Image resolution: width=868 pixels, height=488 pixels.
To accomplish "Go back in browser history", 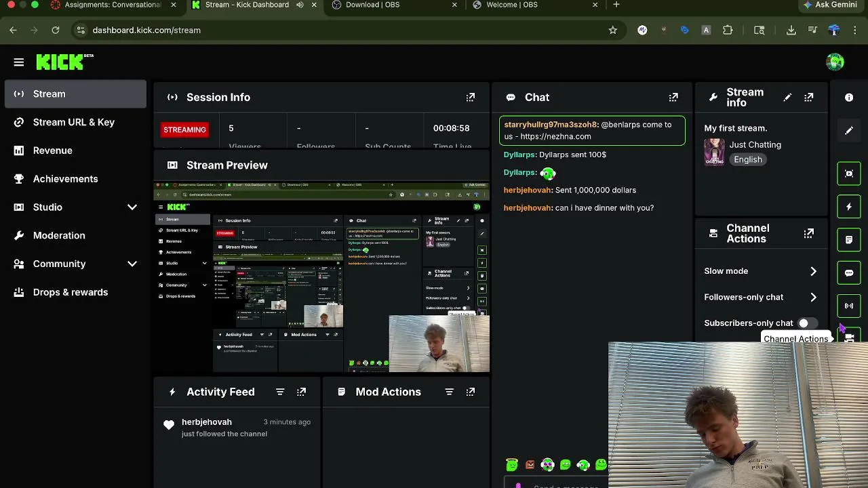I will (14, 30).
